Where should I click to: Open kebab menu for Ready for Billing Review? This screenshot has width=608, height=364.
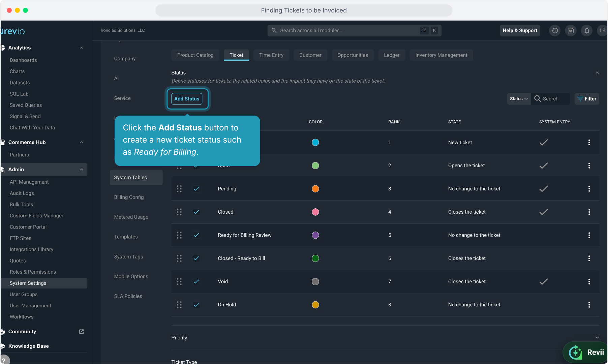tap(589, 235)
